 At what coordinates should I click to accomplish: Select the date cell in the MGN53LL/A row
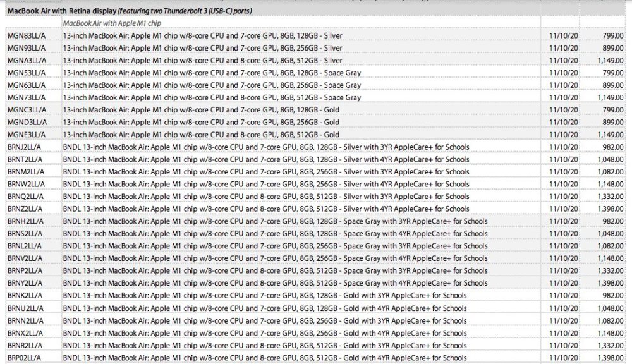point(560,73)
